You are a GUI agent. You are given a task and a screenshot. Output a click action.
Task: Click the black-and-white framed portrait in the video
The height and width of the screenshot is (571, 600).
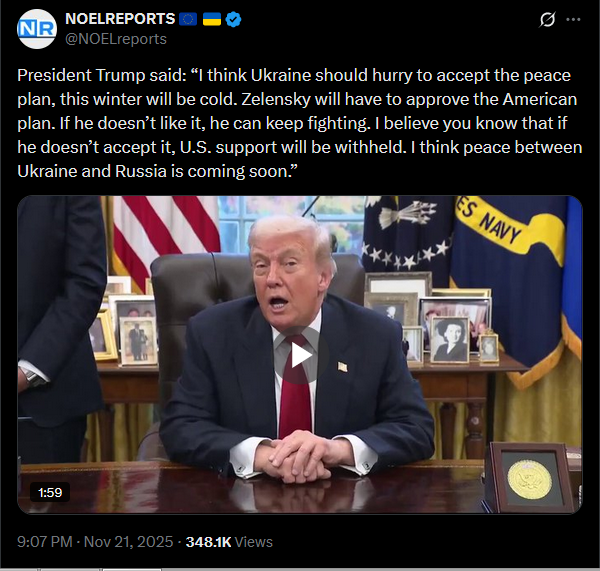point(450,340)
